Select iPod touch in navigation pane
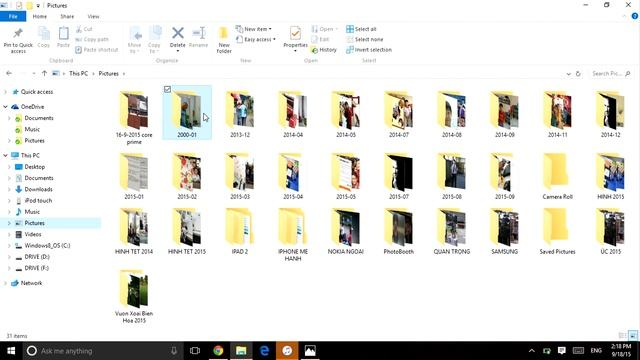Screen dimensions: 640x360 coord(38,201)
